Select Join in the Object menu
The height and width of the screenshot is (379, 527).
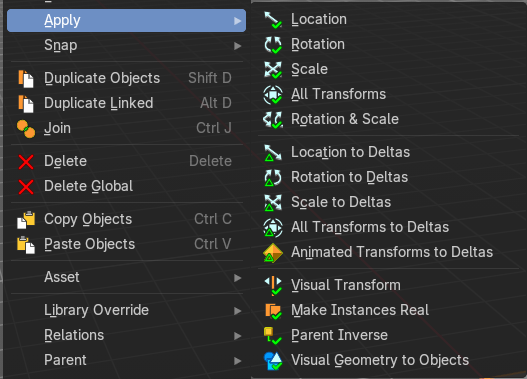pos(126,128)
